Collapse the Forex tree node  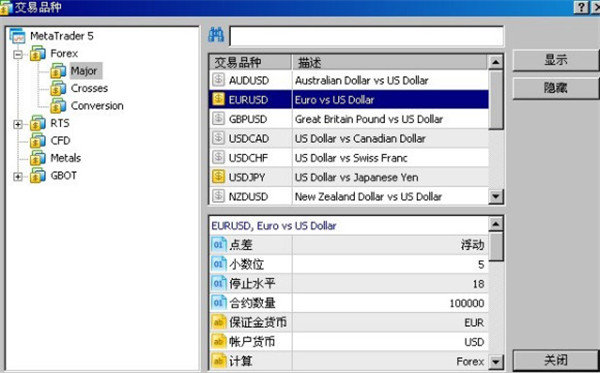pyautogui.click(x=18, y=54)
